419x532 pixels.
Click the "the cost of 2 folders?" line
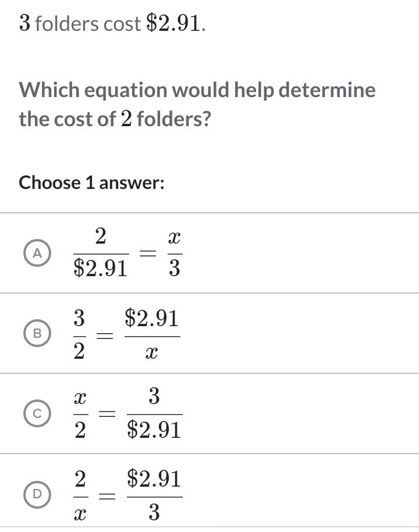click(115, 119)
